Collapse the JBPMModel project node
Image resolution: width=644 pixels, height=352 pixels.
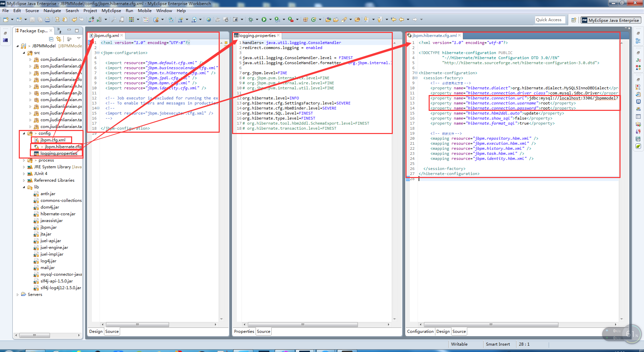18,46
